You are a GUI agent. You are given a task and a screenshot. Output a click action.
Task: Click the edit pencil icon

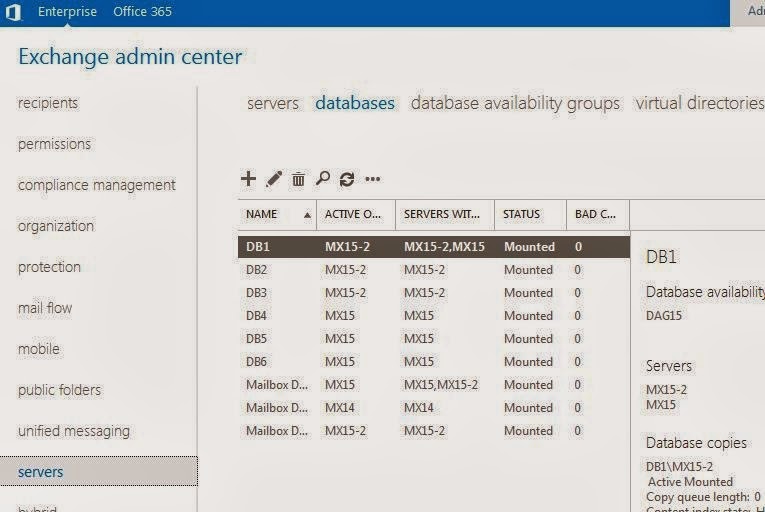pos(274,179)
